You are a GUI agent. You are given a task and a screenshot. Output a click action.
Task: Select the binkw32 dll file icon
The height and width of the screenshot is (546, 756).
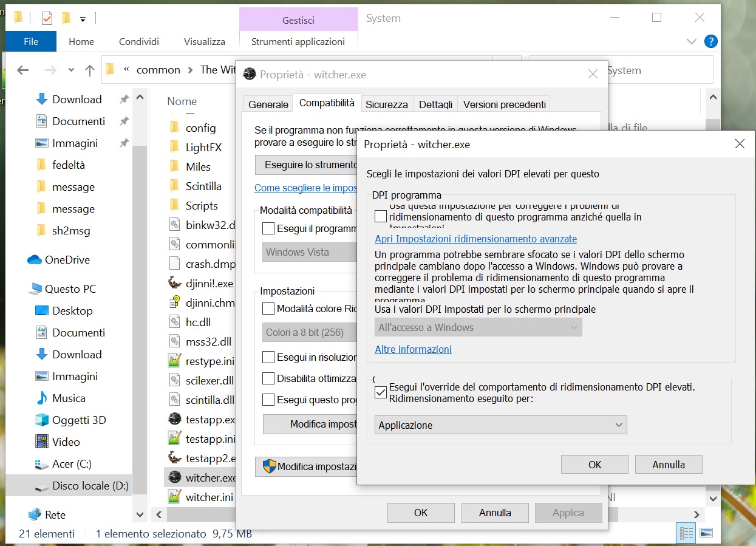[x=175, y=225]
